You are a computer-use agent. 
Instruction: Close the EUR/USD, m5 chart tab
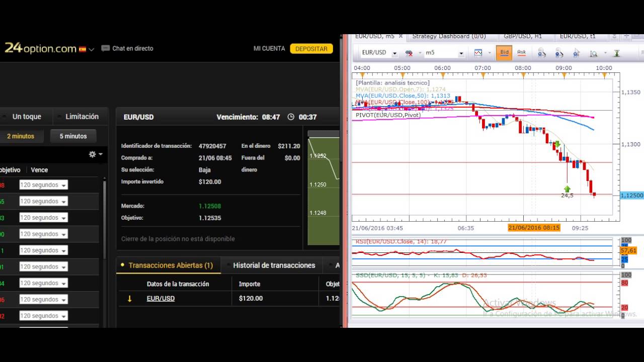[x=401, y=36]
